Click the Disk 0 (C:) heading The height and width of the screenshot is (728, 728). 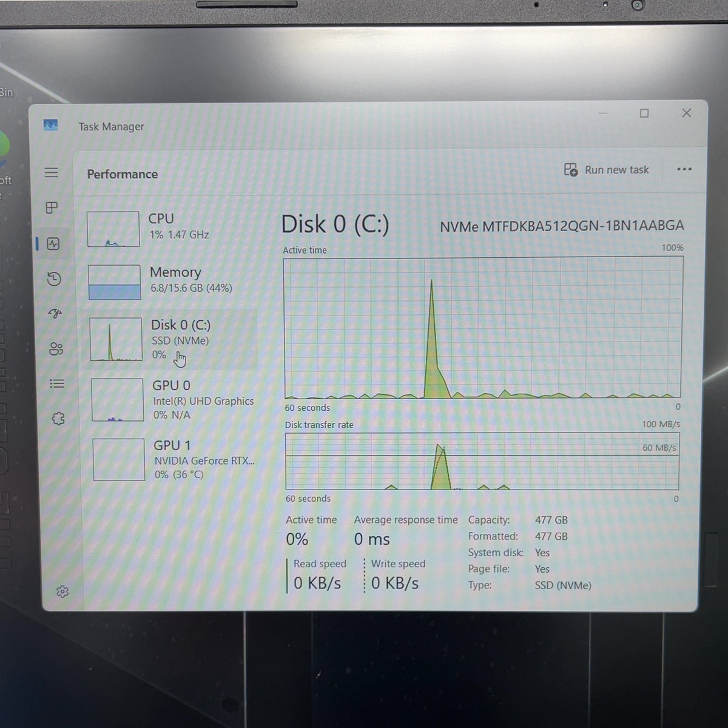(335, 224)
